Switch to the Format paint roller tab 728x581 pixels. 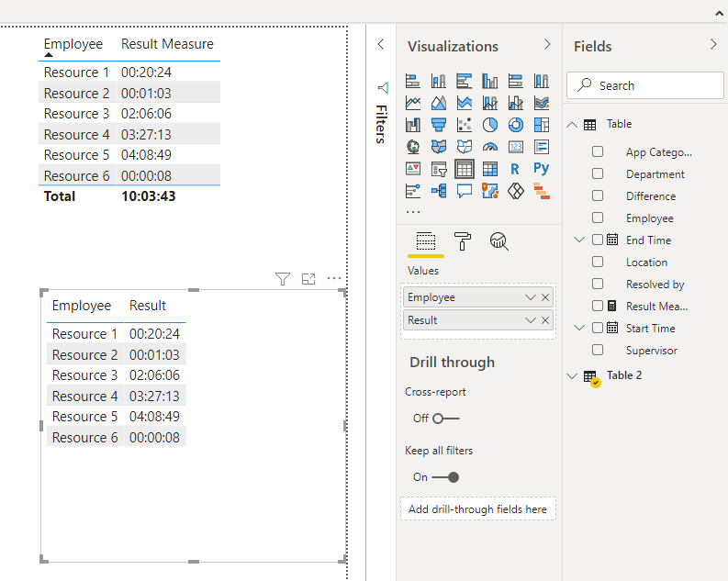(462, 241)
